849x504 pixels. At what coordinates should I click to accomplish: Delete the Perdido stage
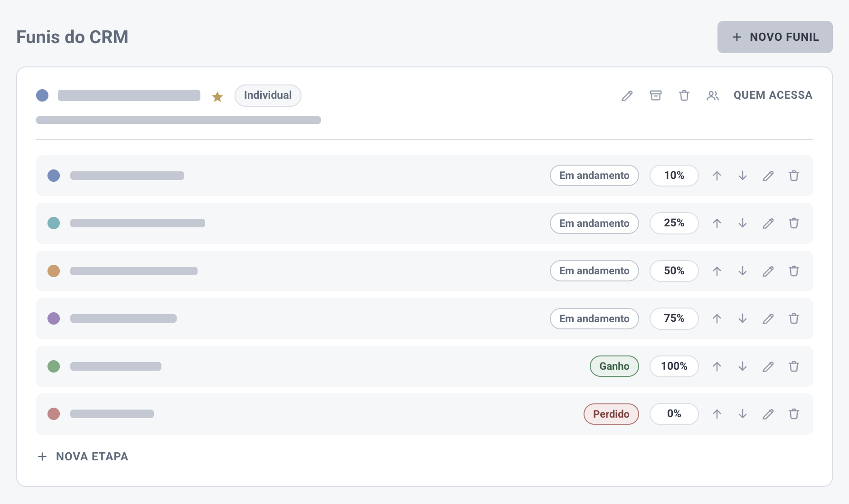point(794,414)
